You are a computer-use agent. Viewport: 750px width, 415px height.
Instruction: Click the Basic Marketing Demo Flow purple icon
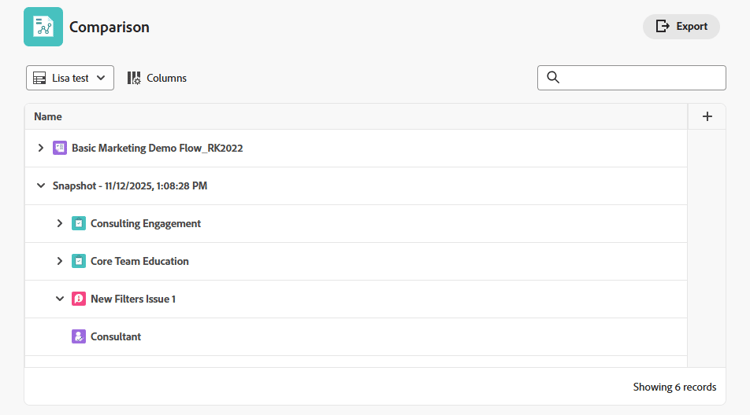[x=60, y=148]
